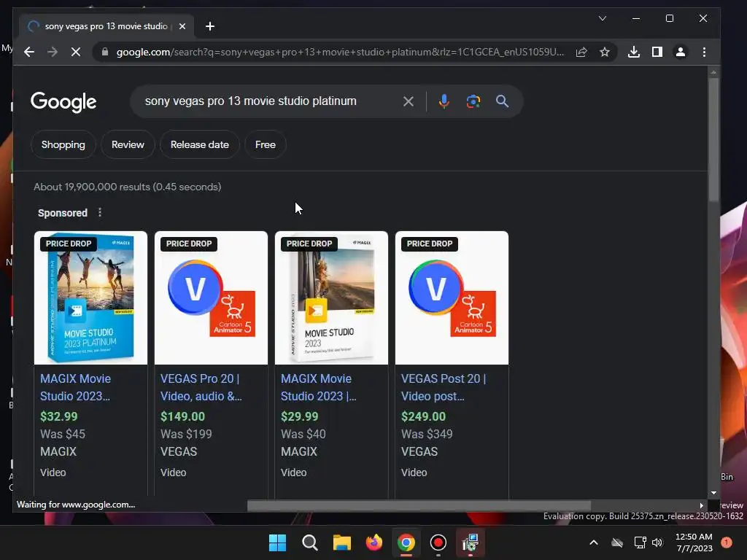The width and height of the screenshot is (747, 560).
Task: Switch to Chrome in taskbar
Action: coord(406,542)
